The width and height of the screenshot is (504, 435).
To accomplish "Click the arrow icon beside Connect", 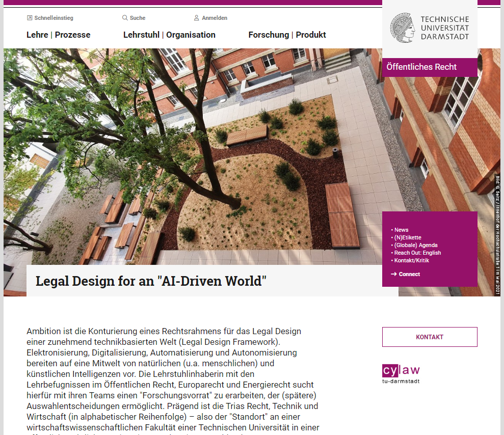I will coord(394,274).
